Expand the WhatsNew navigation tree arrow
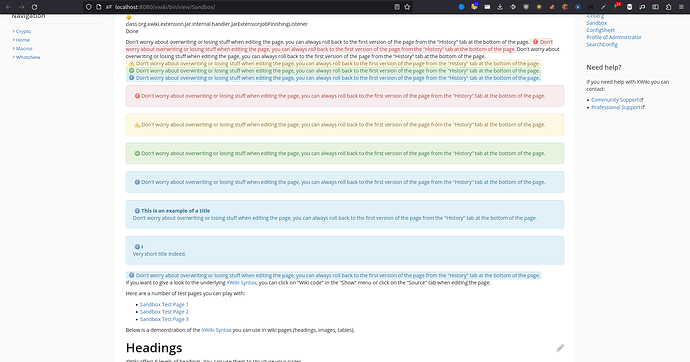This screenshot has height=362, width=690. pyautogui.click(x=13, y=57)
